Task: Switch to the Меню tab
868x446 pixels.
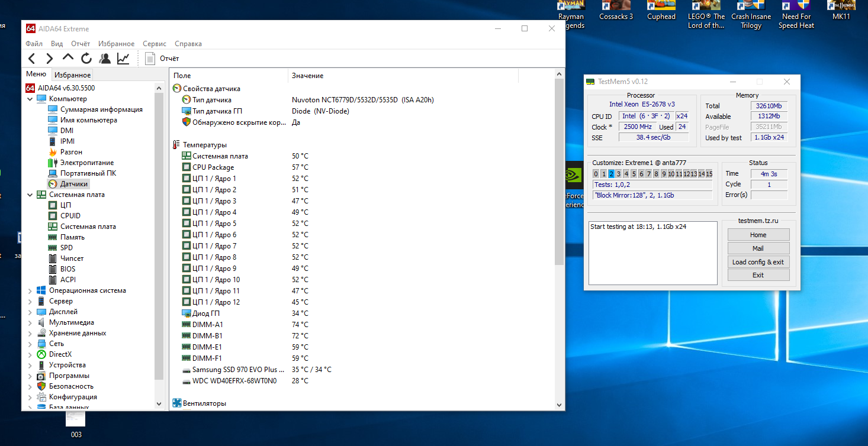Action: point(36,75)
